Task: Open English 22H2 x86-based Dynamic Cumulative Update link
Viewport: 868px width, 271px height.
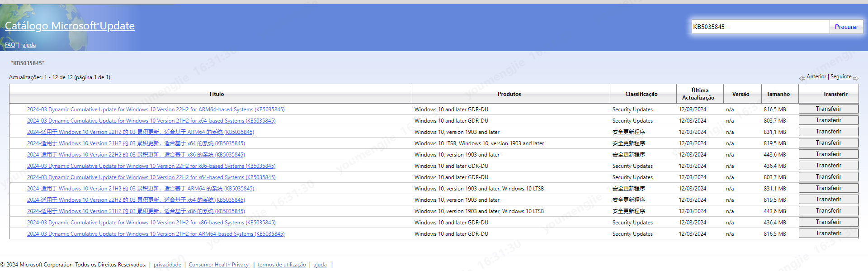Action: click(x=151, y=166)
